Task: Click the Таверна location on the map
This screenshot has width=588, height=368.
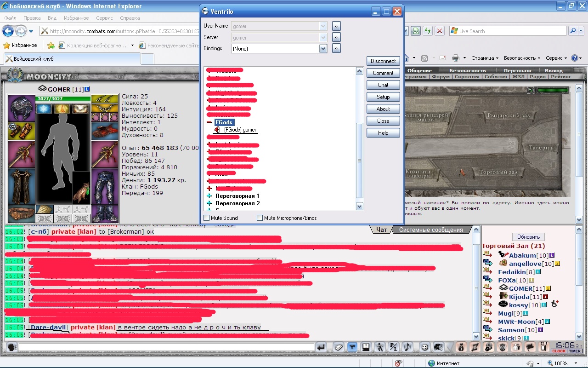Action: pos(540,148)
